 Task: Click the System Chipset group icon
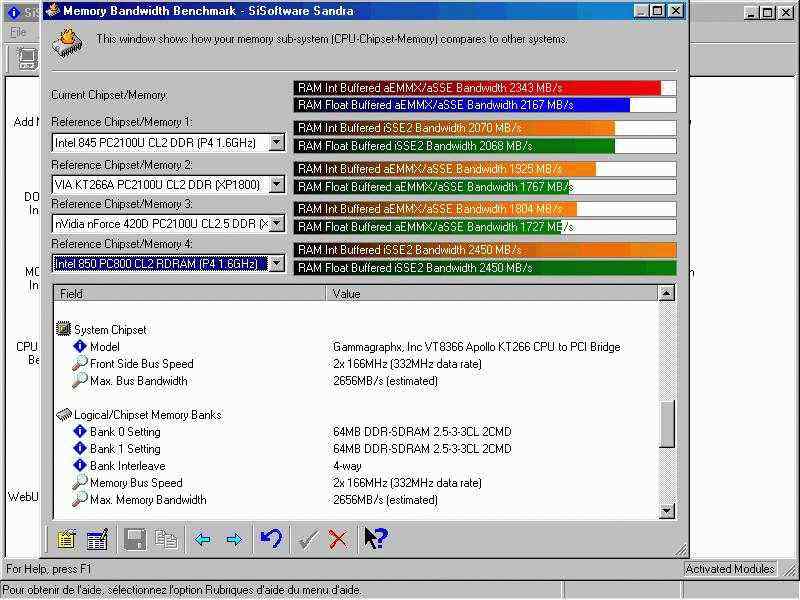click(x=63, y=329)
